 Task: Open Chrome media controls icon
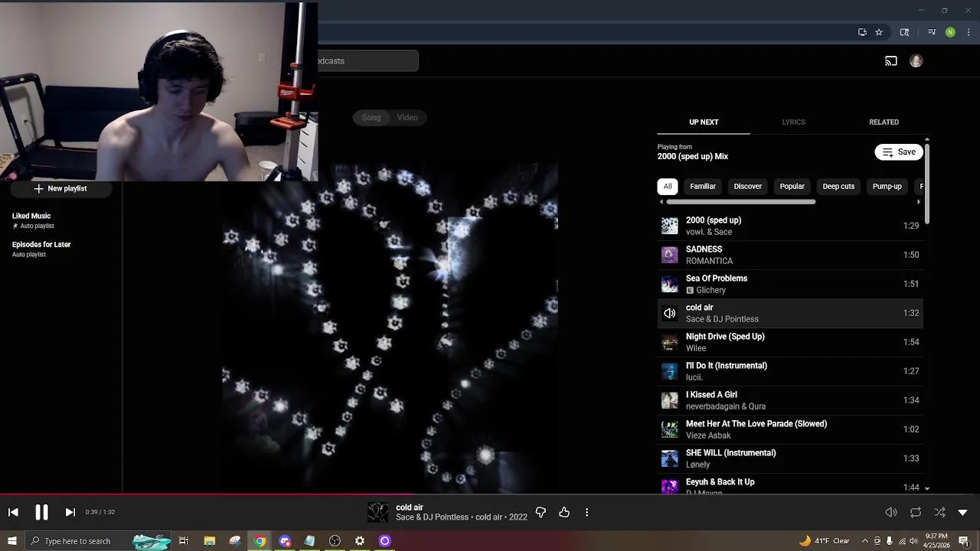click(932, 32)
